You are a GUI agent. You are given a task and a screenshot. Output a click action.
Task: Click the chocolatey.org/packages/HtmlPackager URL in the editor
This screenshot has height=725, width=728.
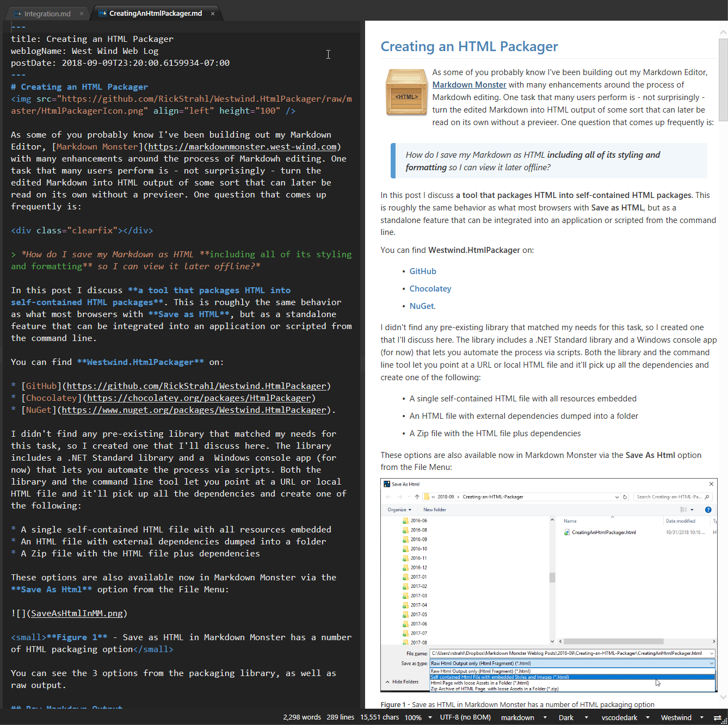199,398
